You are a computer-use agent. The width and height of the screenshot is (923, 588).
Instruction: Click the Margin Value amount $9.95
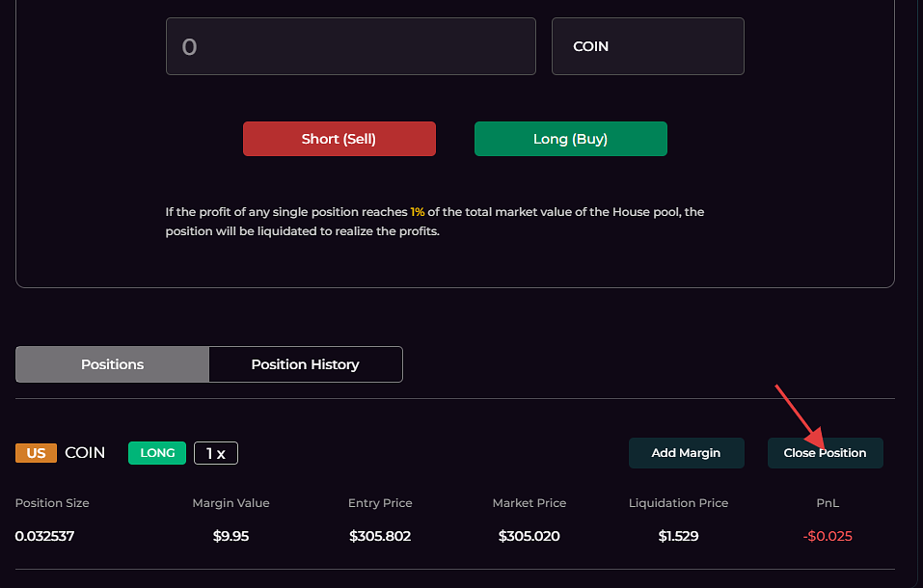[x=231, y=536]
